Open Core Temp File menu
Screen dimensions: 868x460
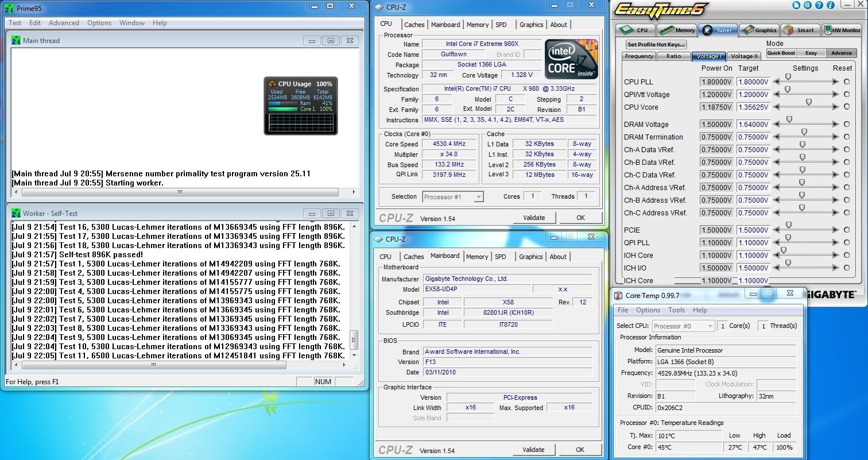(x=623, y=310)
